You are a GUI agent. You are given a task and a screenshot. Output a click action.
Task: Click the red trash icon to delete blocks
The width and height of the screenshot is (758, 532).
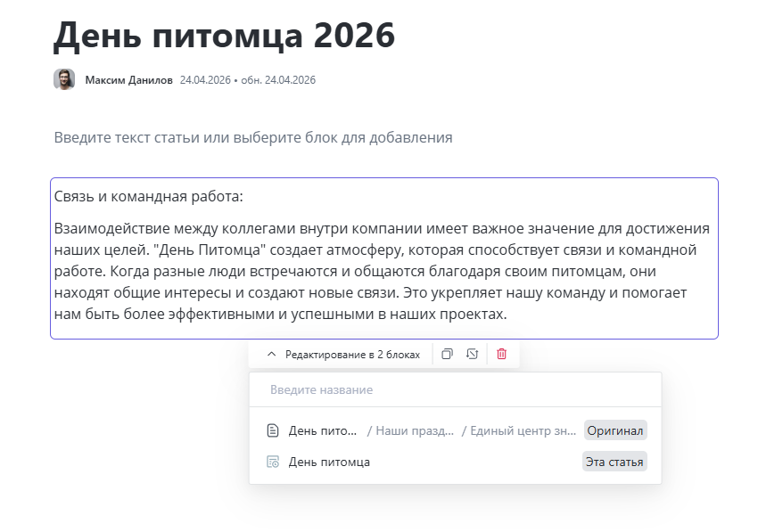(502, 354)
